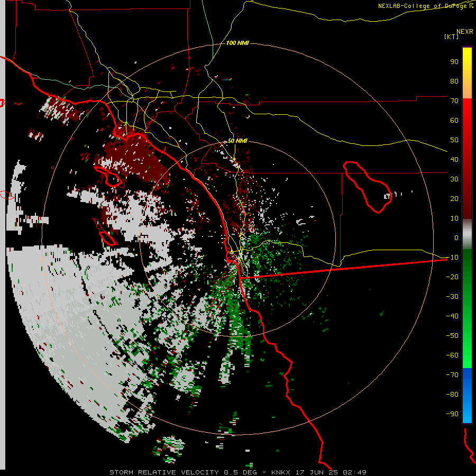Click the 20 knot scale value

coord(454,199)
